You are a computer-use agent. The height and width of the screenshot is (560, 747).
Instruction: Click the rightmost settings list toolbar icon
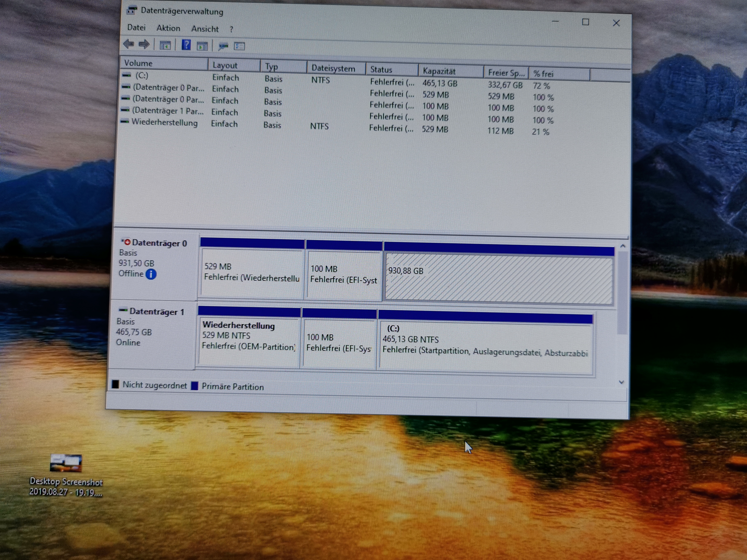pyautogui.click(x=239, y=46)
